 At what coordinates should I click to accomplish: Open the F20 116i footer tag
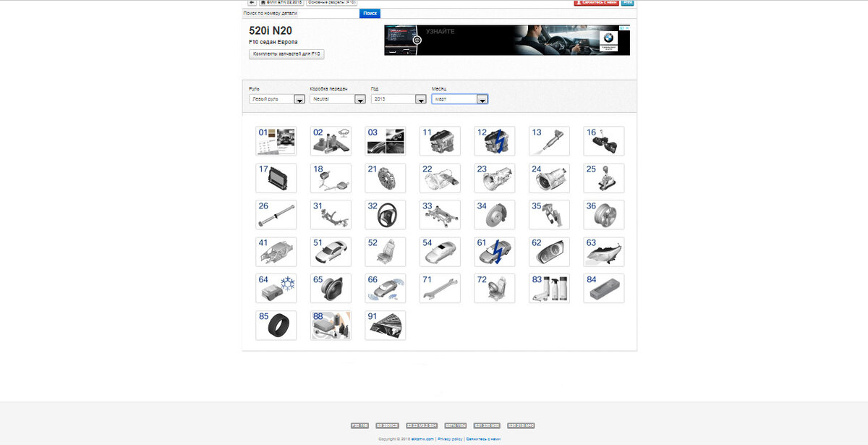tap(359, 426)
